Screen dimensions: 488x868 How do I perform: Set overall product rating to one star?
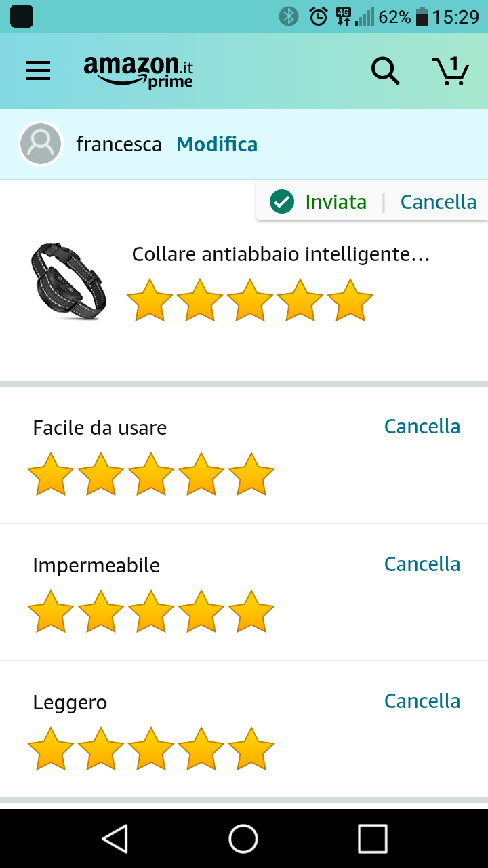[x=150, y=300]
